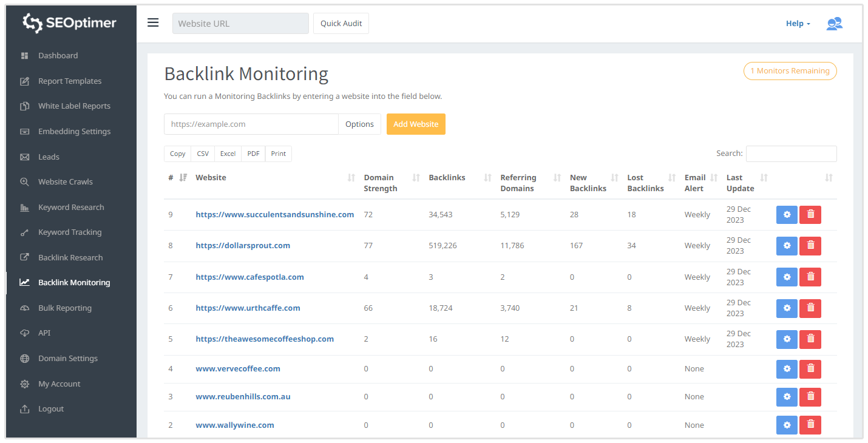Open the Options dropdown next to URL field
Image resolution: width=868 pixels, height=443 pixels.
[359, 124]
